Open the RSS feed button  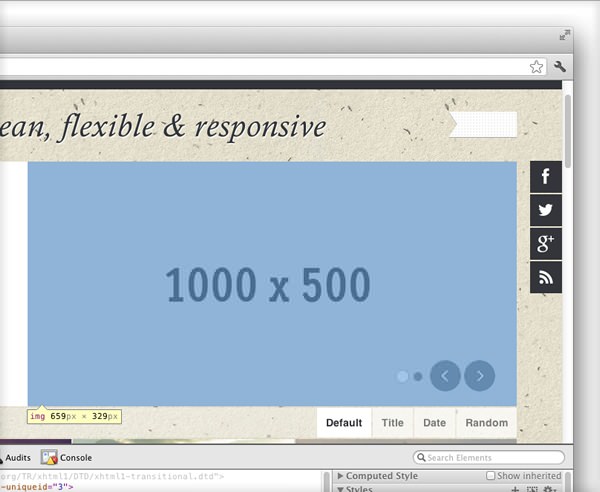pyautogui.click(x=546, y=277)
